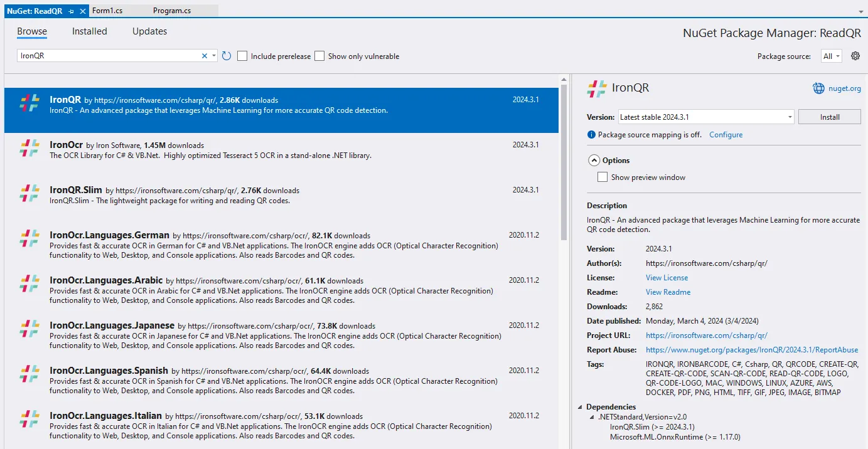Viewport: 868px width, 449px height.
Task: Switch to the Updates tab
Action: click(149, 31)
